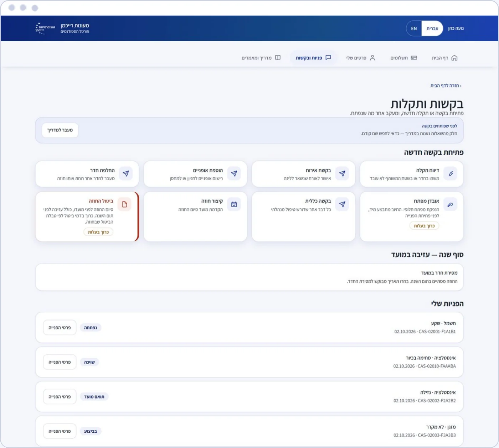Click the לפני שפותחים בקשה heading
Screen dimensions: 499x448
pos(439,126)
